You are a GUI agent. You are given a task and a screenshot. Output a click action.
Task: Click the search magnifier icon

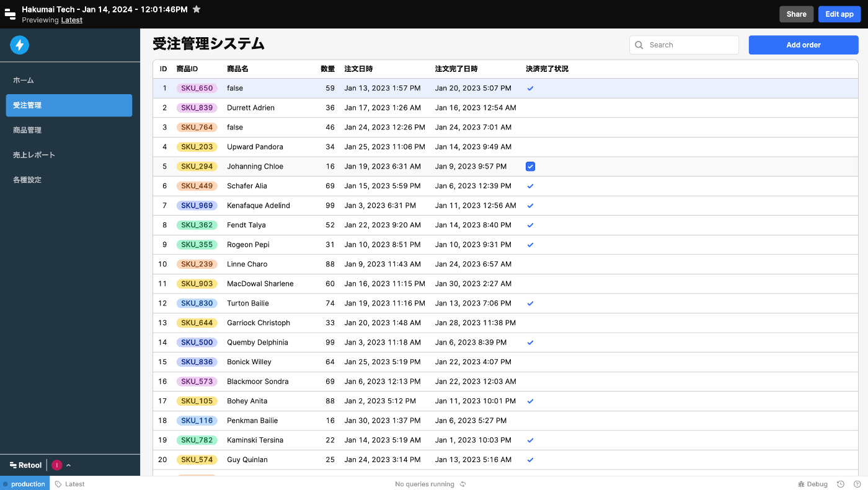click(x=639, y=45)
